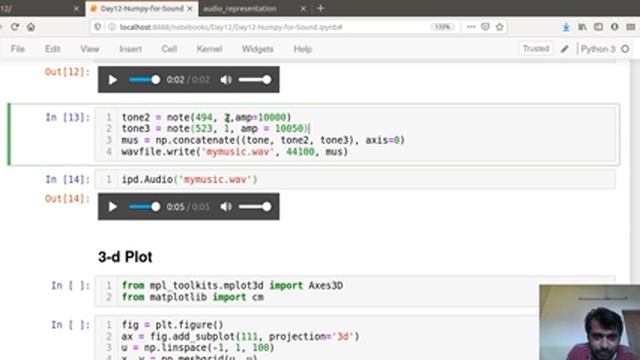Show site information icon in address bar
This screenshot has height=360, width=640.
(x=111, y=27)
